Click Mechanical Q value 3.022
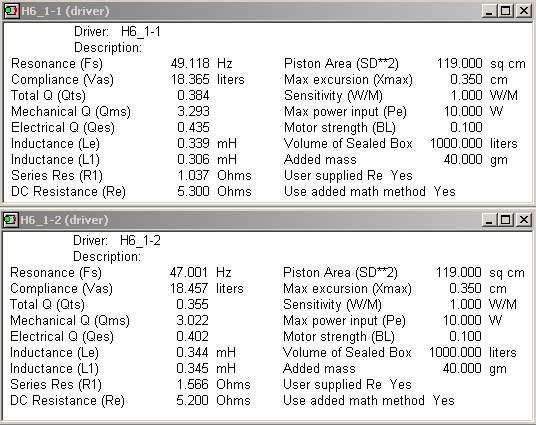This screenshot has height=425, width=536. (192, 320)
